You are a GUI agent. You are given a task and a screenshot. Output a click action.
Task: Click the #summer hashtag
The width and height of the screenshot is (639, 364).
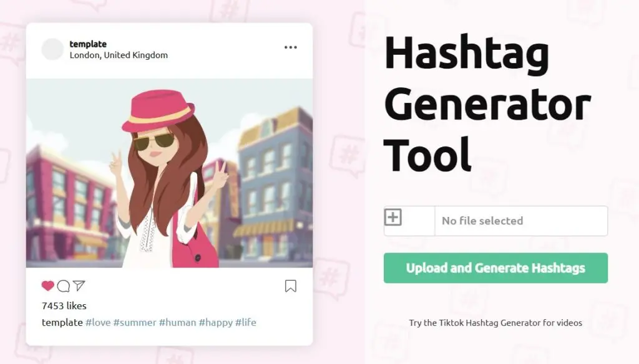point(134,322)
